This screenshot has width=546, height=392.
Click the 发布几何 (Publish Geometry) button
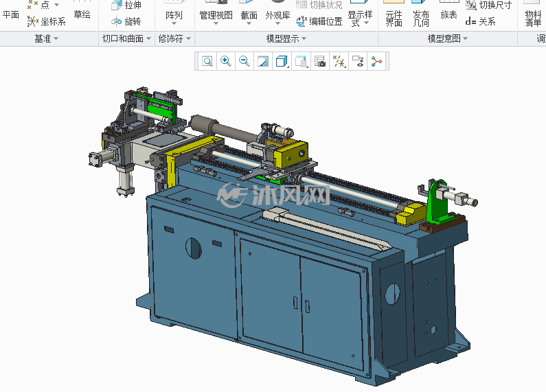pos(421,14)
